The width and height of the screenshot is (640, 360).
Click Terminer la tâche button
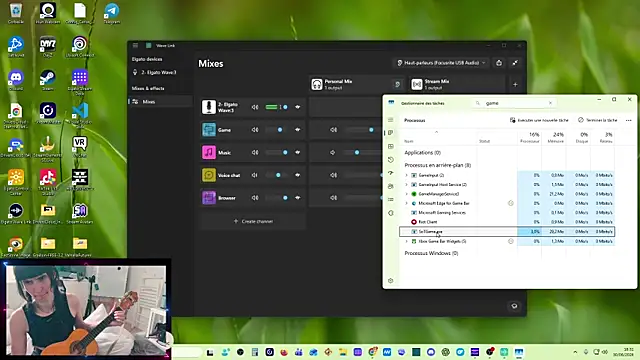click(598, 120)
